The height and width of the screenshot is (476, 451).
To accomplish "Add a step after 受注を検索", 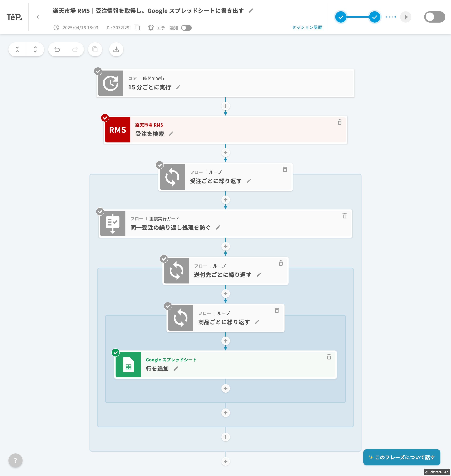I will pyautogui.click(x=225, y=152).
